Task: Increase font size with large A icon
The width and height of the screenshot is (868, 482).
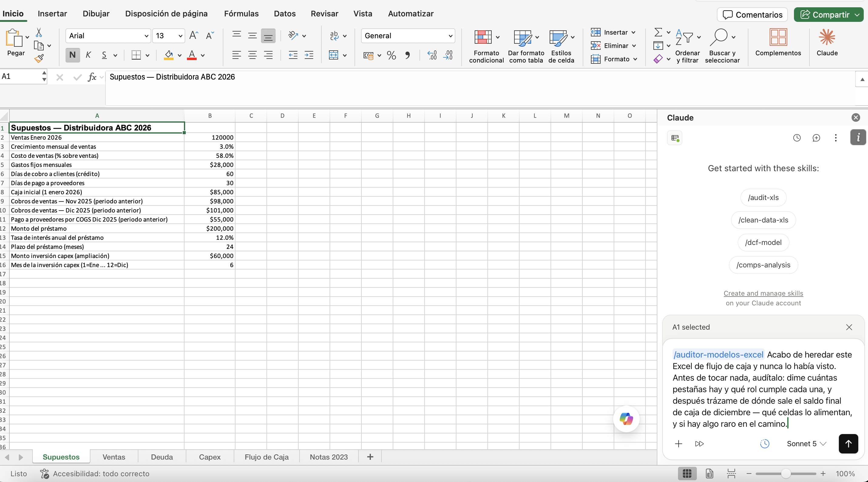Action: coord(194,36)
